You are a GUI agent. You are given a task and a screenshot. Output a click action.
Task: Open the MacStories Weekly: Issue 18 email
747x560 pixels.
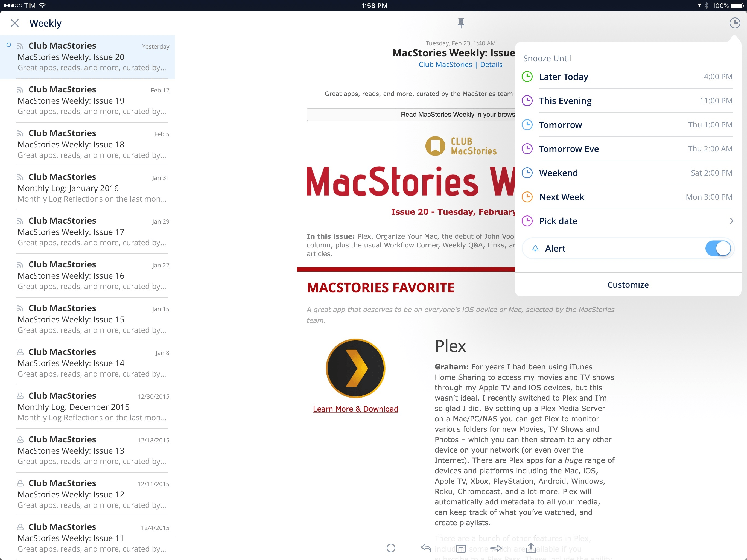point(87,144)
